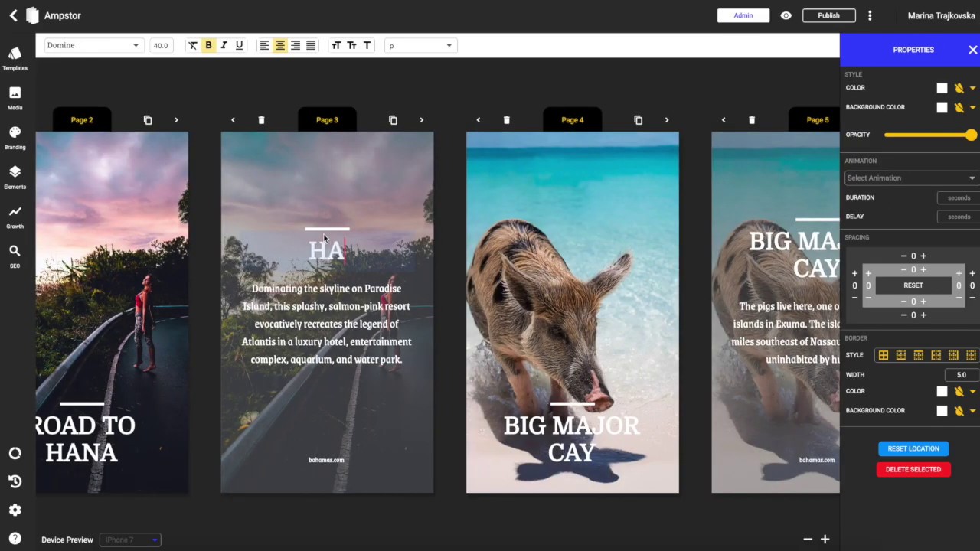Click the font size field 40.0
Image resolution: width=980 pixels, height=551 pixels.
point(161,45)
